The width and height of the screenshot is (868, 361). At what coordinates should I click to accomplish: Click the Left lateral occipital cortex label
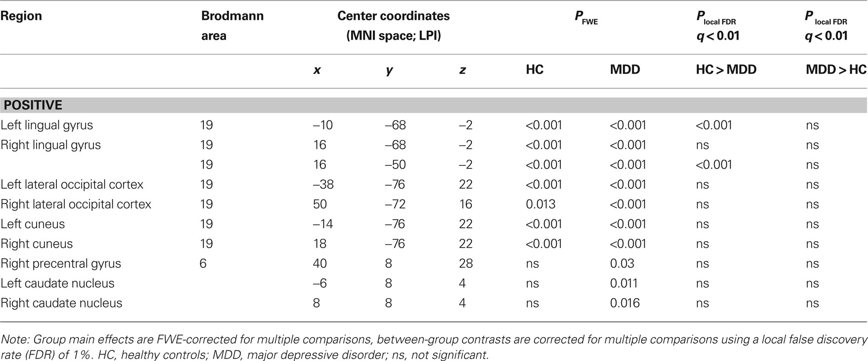pyautogui.click(x=72, y=185)
